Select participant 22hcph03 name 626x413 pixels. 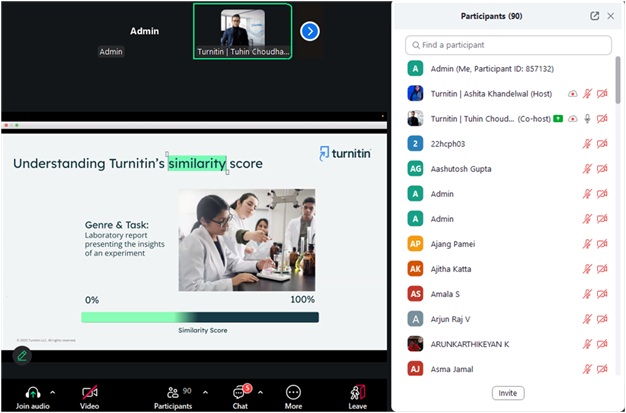448,144
